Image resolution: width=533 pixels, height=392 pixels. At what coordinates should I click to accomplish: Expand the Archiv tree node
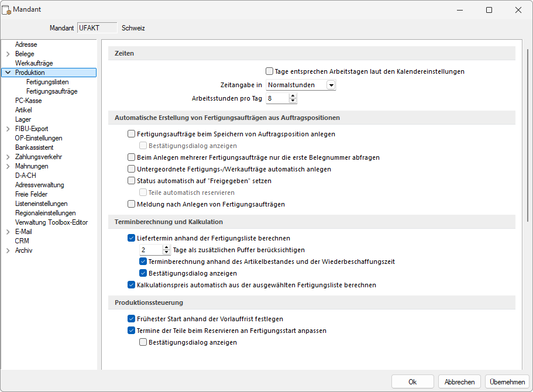coord(8,250)
